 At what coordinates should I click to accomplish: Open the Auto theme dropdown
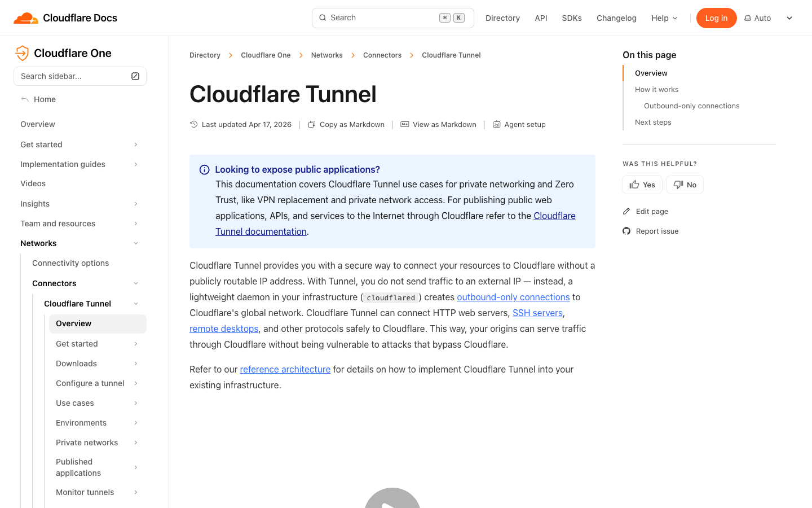769,18
